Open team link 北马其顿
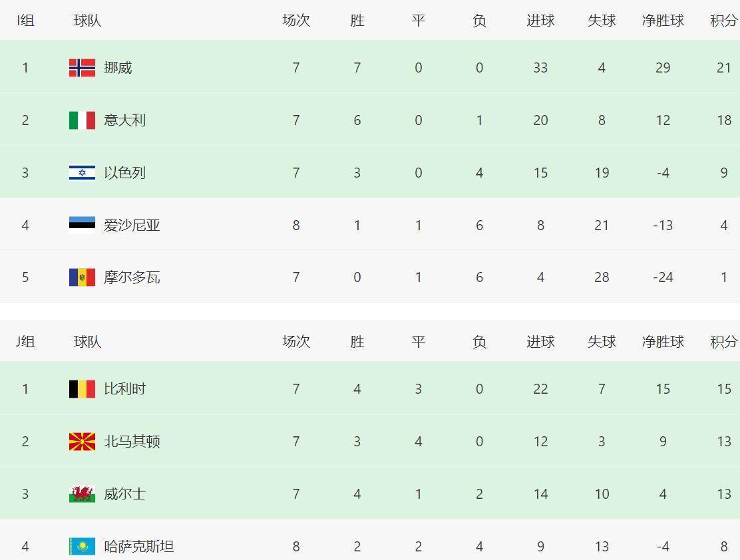 point(132,442)
